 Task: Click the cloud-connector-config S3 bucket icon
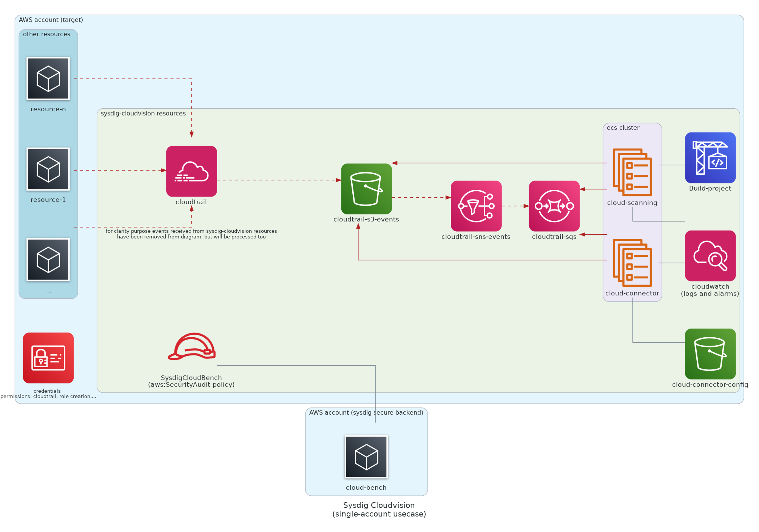click(x=710, y=354)
